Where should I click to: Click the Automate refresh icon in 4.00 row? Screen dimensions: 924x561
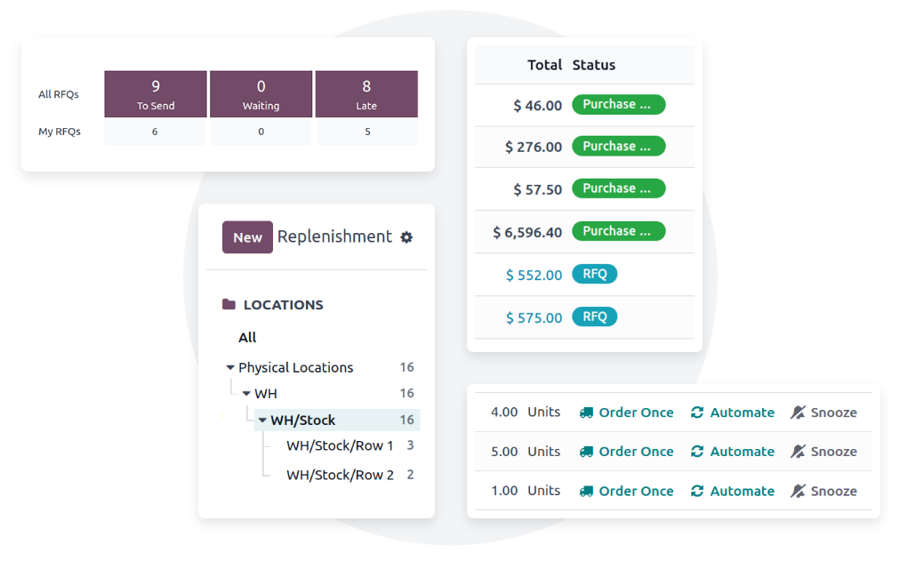(697, 413)
